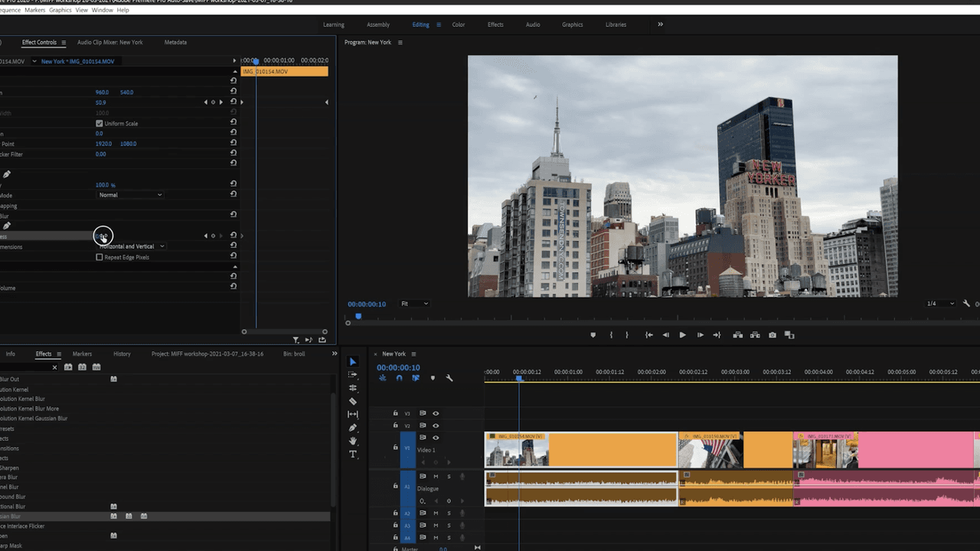Click the Extract button

point(755,335)
